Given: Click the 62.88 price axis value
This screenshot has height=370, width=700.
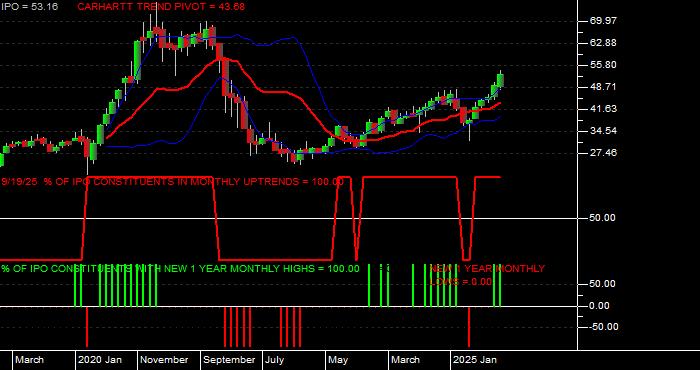Looking at the screenshot, I should pos(604,43).
